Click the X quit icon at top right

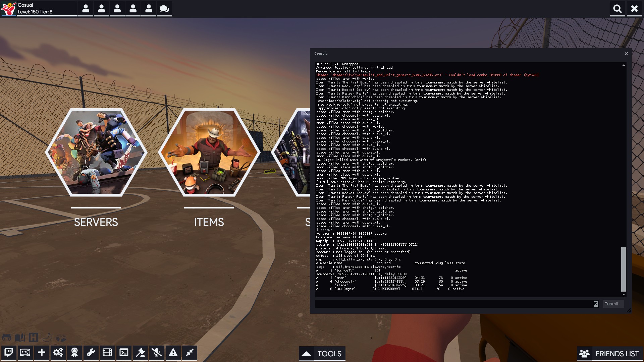pos(634,9)
